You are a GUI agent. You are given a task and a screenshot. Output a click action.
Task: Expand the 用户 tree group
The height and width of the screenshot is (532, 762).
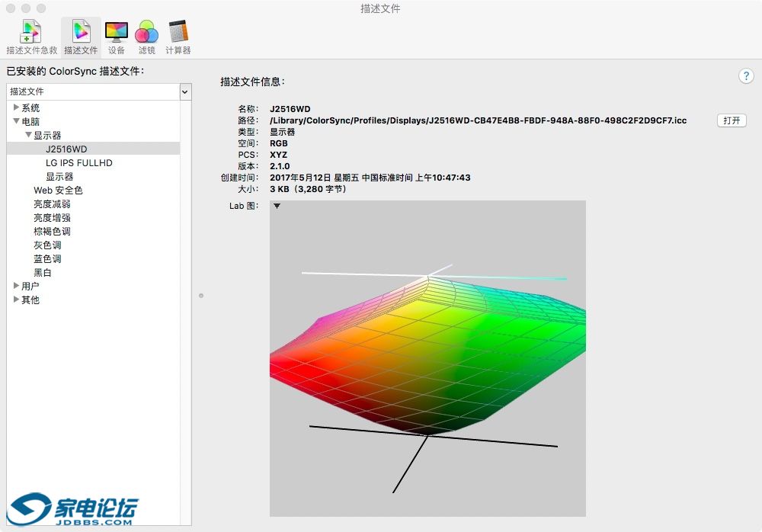pyautogui.click(x=16, y=286)
